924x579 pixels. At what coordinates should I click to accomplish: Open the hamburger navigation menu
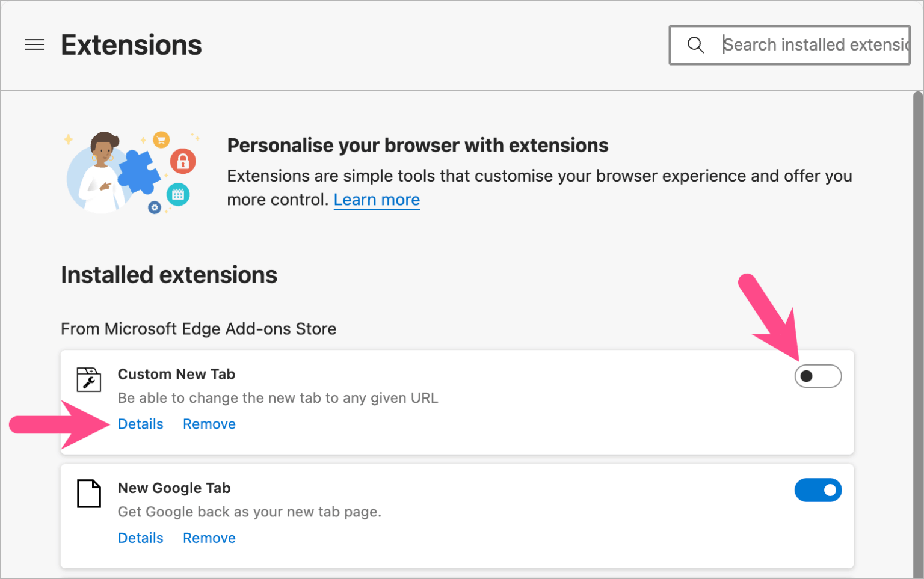(x=34, y=45)
